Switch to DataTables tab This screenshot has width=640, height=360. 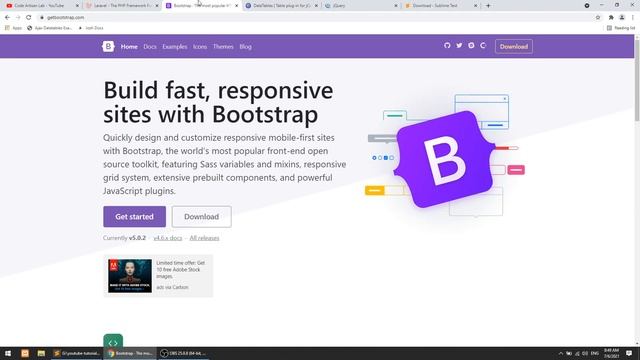click(282, 6)
